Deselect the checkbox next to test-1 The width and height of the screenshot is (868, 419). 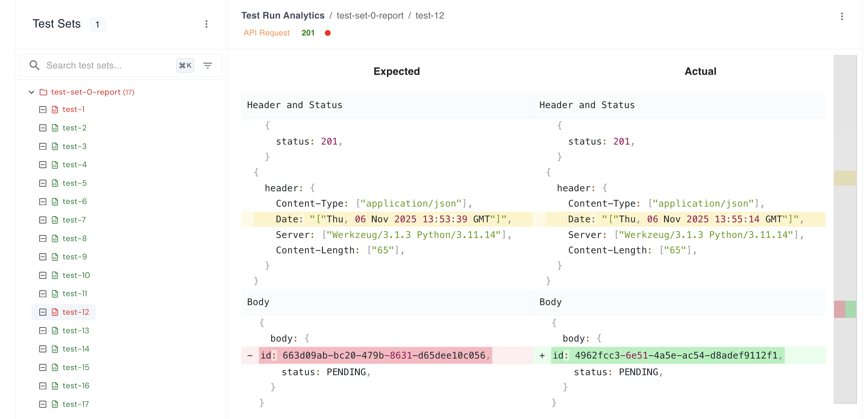point(43,109)
